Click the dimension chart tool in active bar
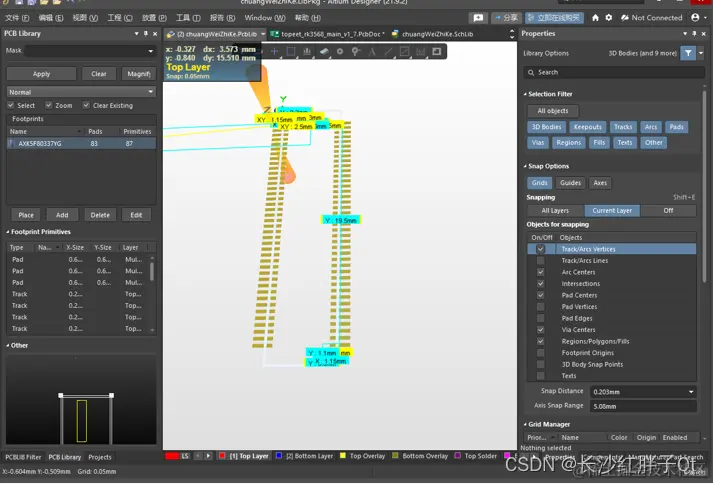Screen dimensions: 713x485 coord(421,51)
